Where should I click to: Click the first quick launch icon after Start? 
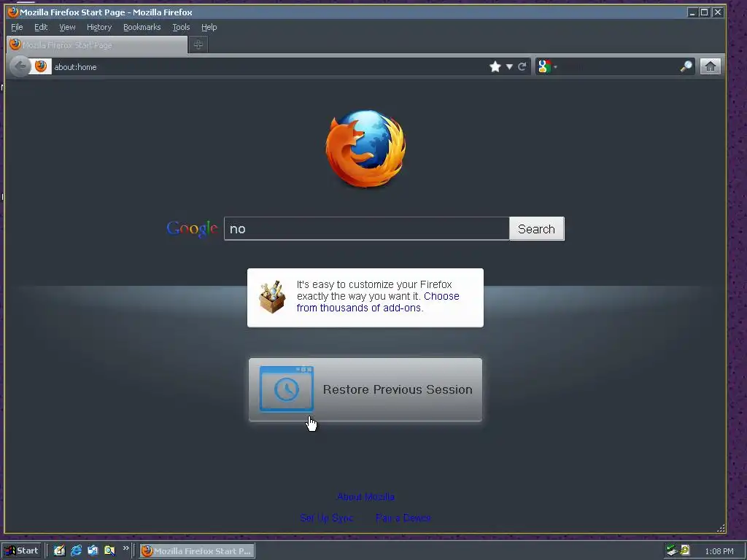click(x=59, y=551)
